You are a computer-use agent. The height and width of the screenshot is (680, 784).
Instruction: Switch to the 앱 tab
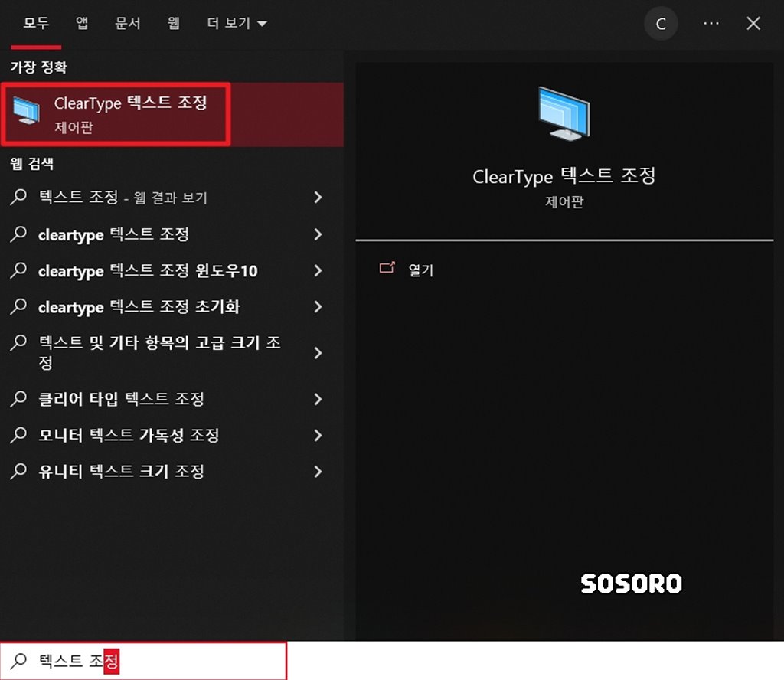pyautogui.click(x=82, y=23)
